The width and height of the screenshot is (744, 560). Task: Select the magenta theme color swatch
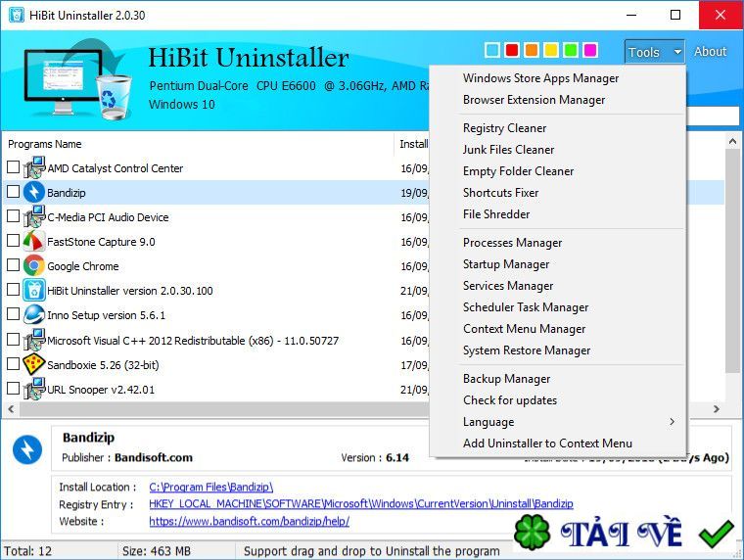[x=589, y=50]
